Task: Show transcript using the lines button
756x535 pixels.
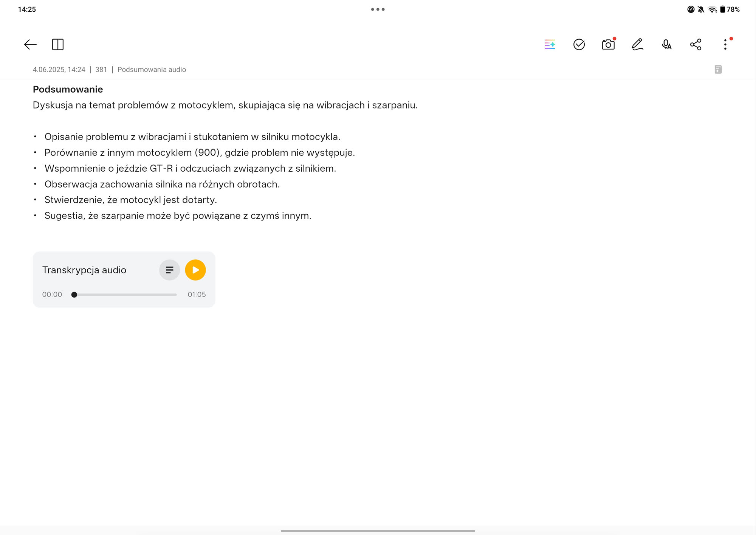Action: click(x=169, y=270)
